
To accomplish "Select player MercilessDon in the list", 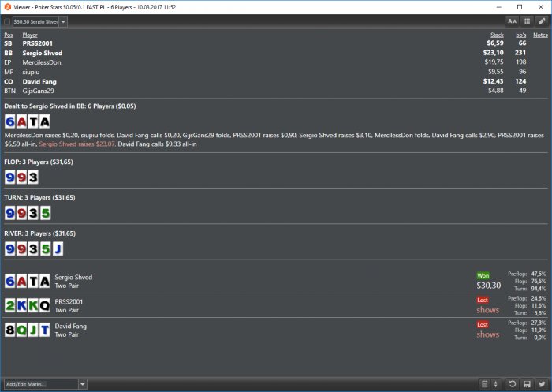I will coord(42,62).
